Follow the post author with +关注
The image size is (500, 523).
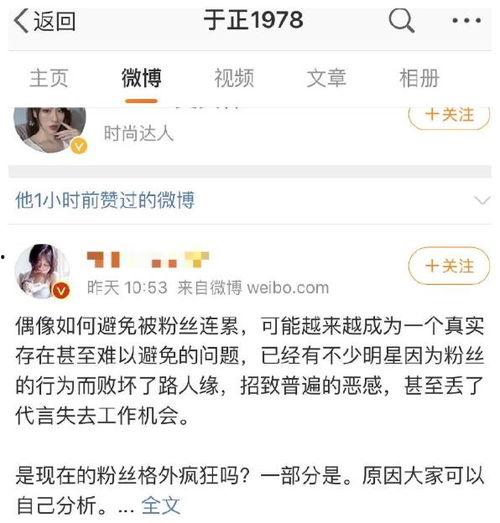449,266
